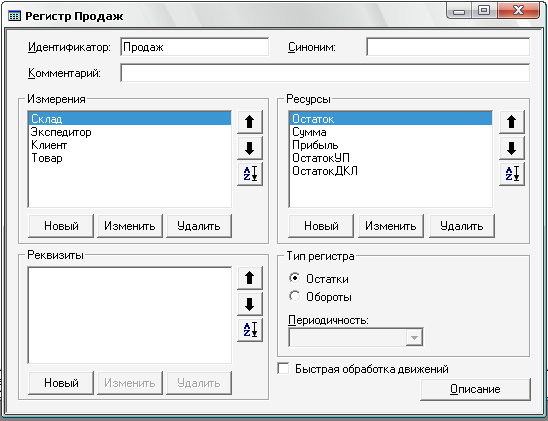
Task: Click into the Синоним text field
Action: [x=448, y=47]
